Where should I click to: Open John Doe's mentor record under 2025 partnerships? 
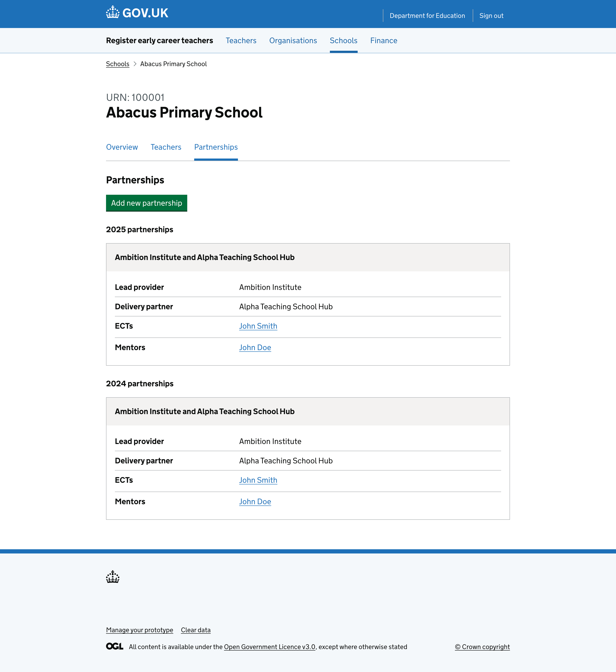tap(255, 347)
